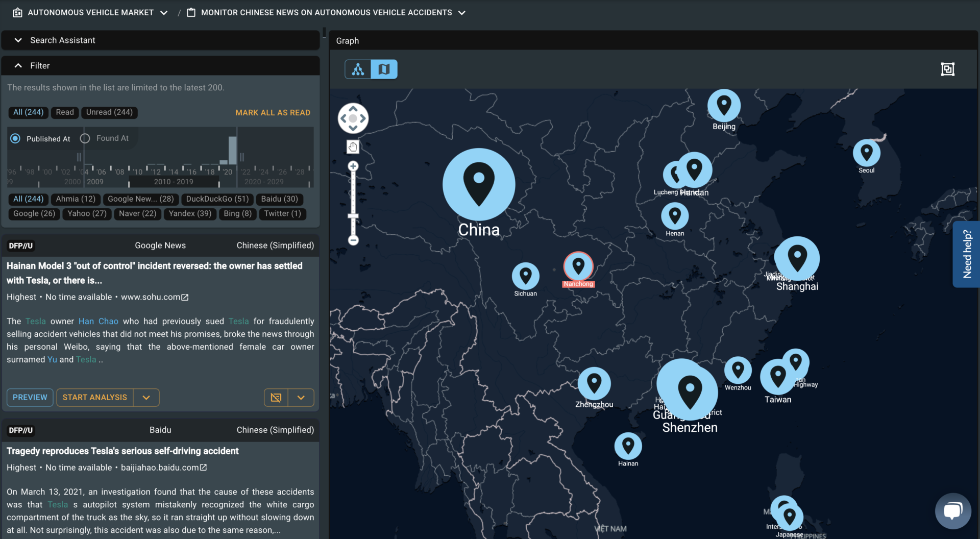Switch to network graph view icon
This screenshot has width=980, height=539.
pos(358,69)
